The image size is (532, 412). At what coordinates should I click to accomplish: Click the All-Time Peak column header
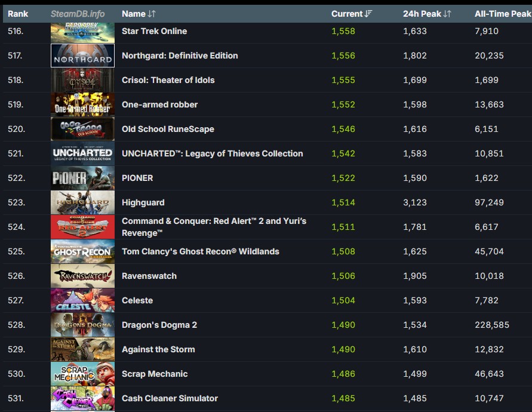503,14
